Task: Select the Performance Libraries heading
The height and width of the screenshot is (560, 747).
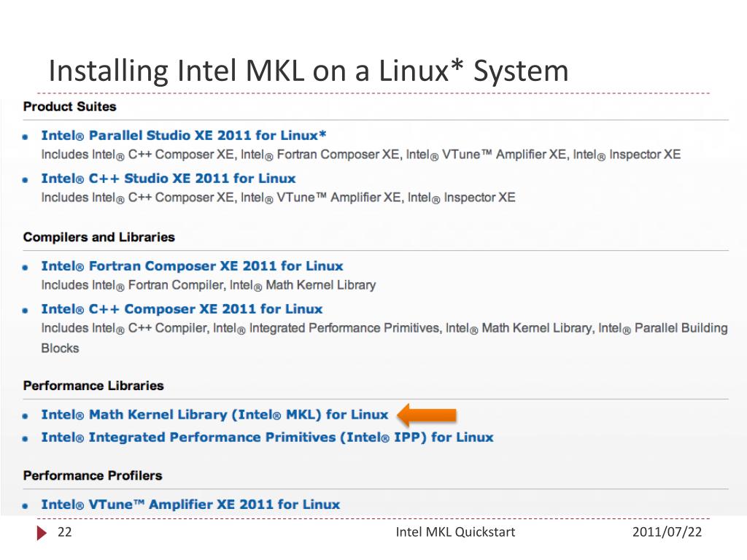Action: point(93,386)
